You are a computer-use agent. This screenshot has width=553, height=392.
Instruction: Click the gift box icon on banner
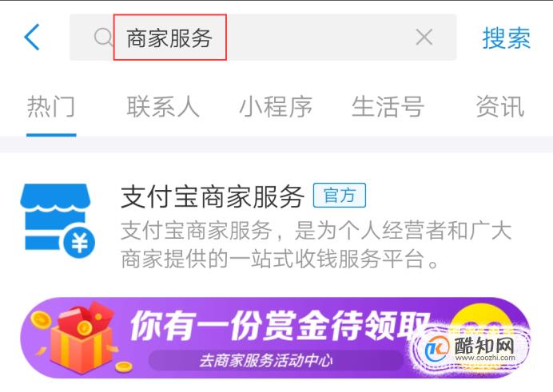[79, 339]
